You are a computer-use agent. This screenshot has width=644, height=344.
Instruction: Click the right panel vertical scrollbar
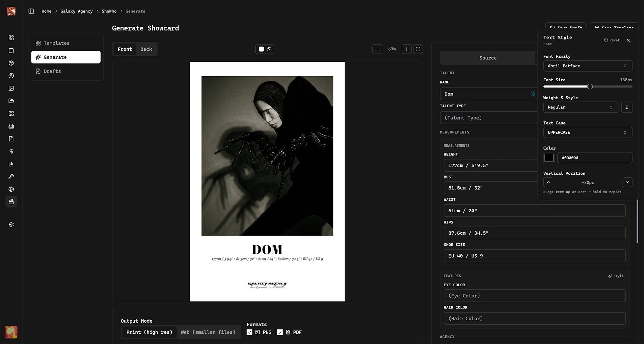pyautogui.click(x=637, y=221)
